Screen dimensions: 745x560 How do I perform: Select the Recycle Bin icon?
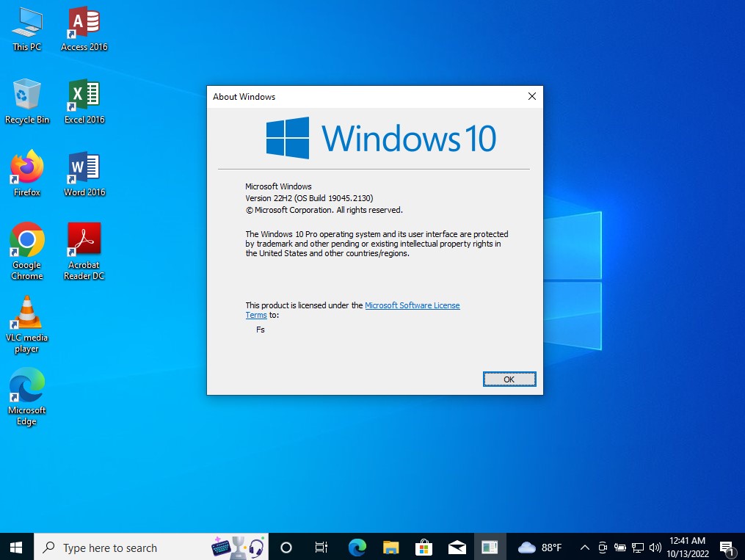[27, 96]
